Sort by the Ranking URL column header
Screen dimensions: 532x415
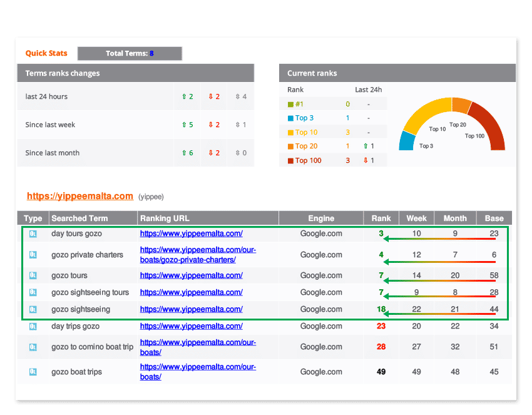tap(208, 218)
